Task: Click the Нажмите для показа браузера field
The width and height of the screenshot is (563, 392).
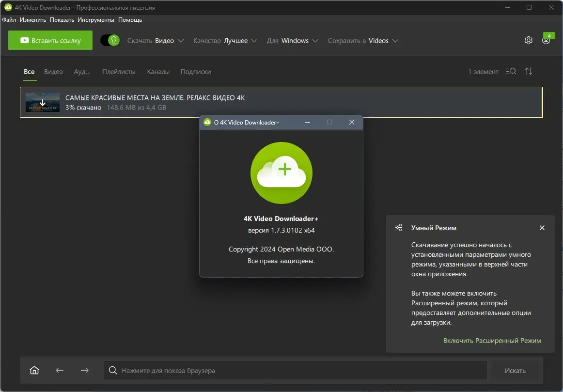Action: click(295, 370)
